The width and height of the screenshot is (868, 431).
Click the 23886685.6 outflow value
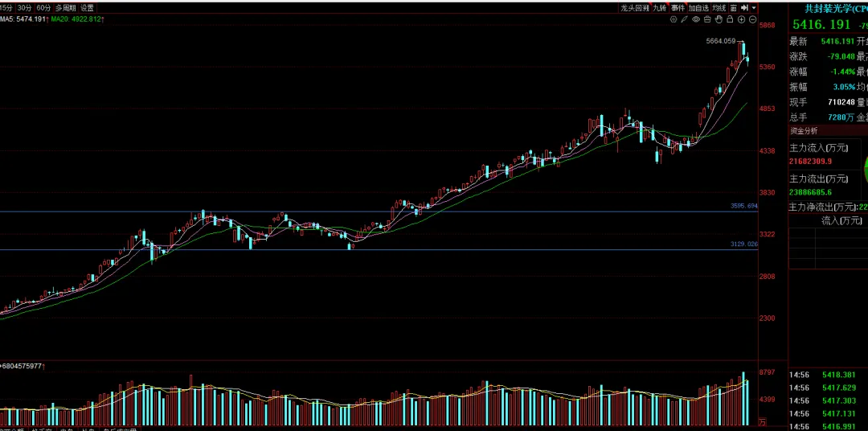(x=811, y=192)
